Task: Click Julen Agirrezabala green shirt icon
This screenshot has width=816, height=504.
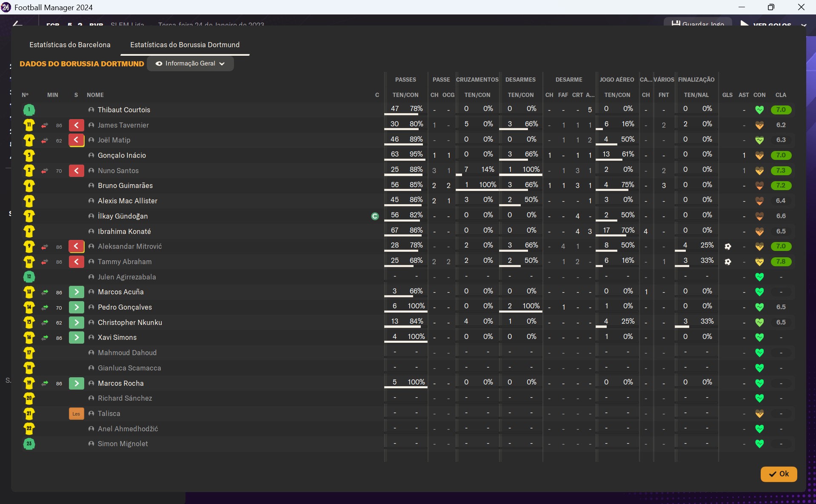Action: [29, 277]
